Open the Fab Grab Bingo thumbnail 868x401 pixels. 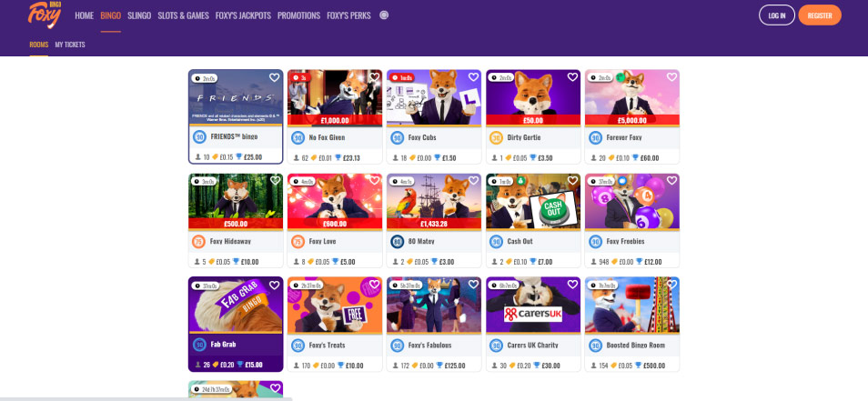click(x=236, y=306)
